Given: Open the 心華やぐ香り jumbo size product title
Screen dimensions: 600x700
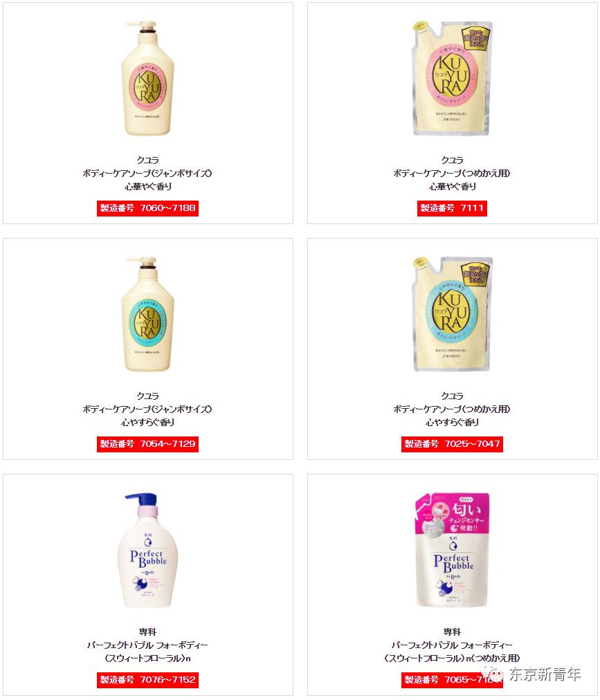Looking at the screenshot, I should pos(147,173).
